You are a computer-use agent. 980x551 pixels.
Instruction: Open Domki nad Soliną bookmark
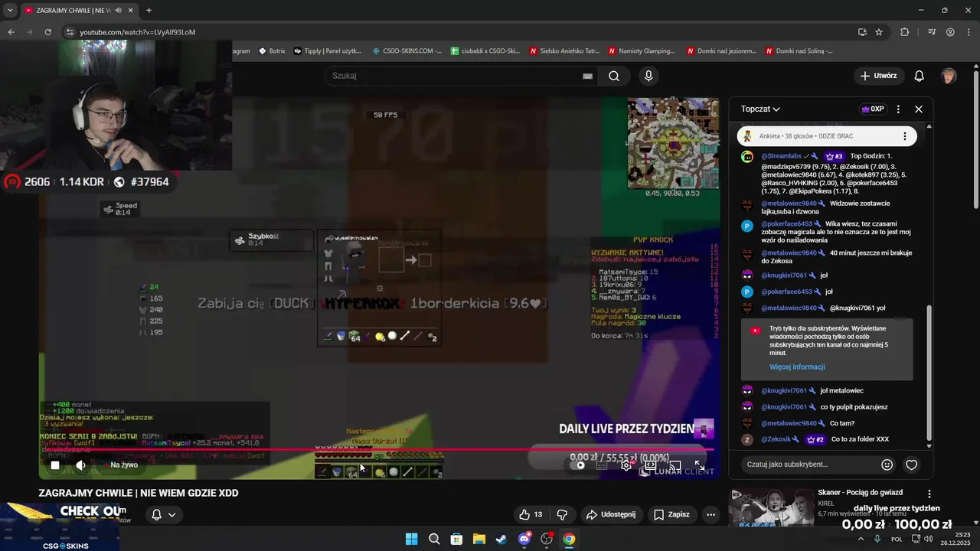click(799, 51)
